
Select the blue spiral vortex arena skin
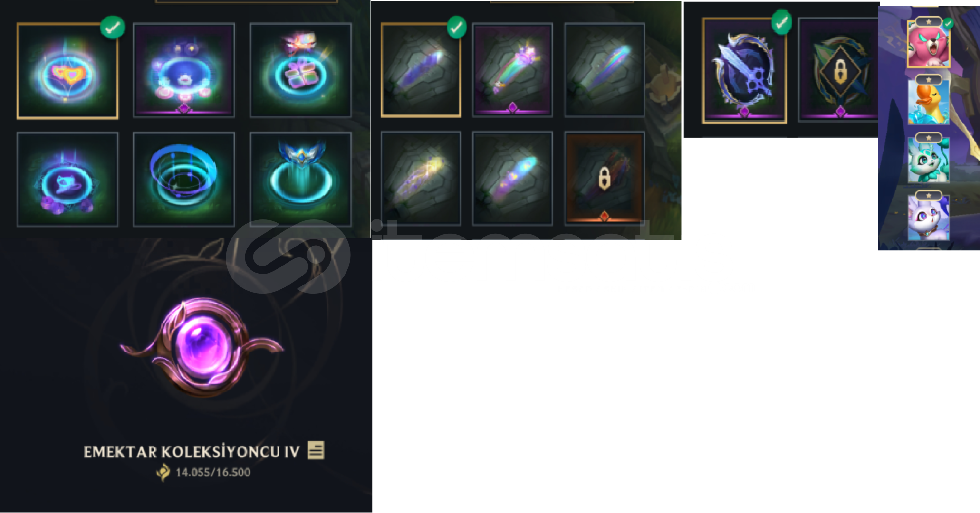184,179
